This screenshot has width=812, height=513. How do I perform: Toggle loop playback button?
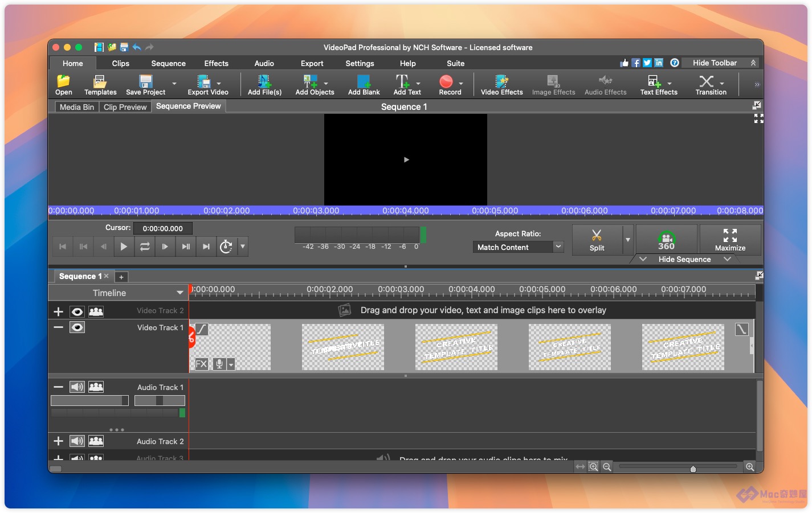(x=145, y=247)
